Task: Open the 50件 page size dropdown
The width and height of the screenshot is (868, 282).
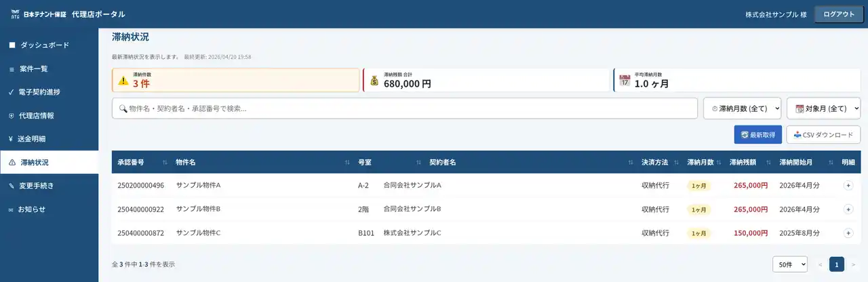Action: coord(789,264)
